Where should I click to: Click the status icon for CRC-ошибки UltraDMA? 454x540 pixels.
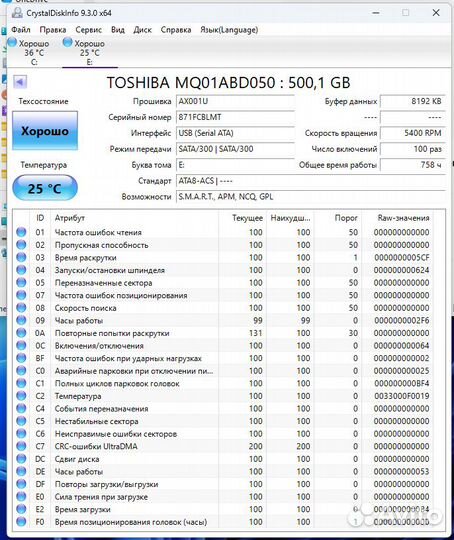[x=21, y=446]
